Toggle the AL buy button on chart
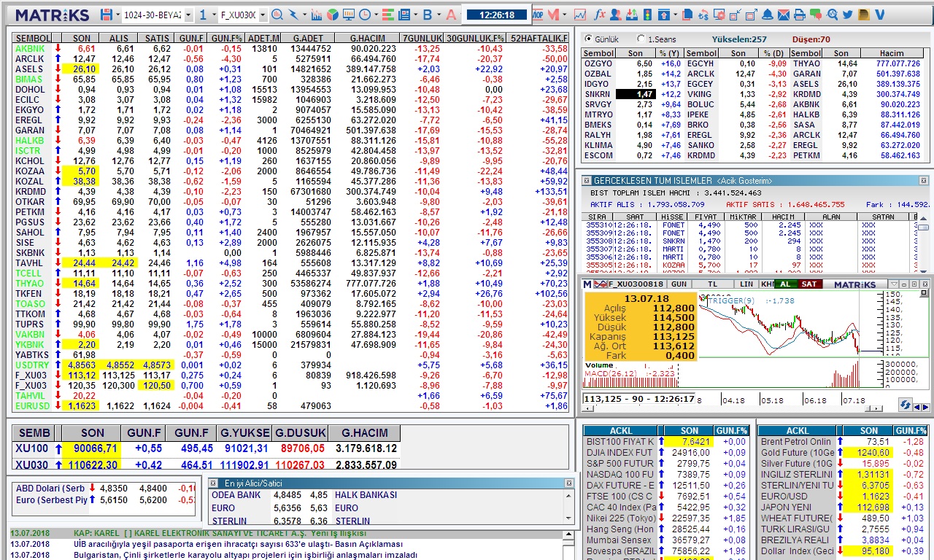Screen dimensions: 934x560 pos(785,284)
